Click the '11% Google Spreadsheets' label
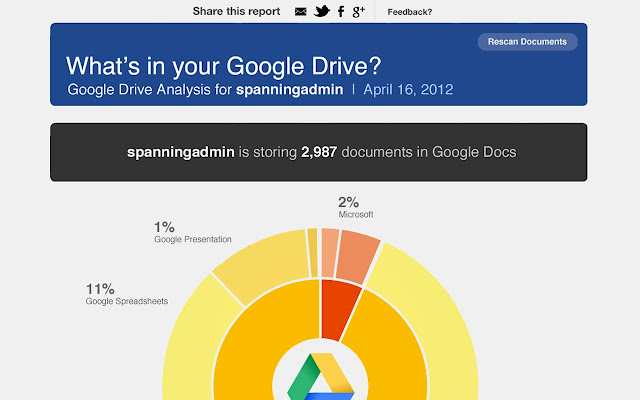 [x=127, y=294]
